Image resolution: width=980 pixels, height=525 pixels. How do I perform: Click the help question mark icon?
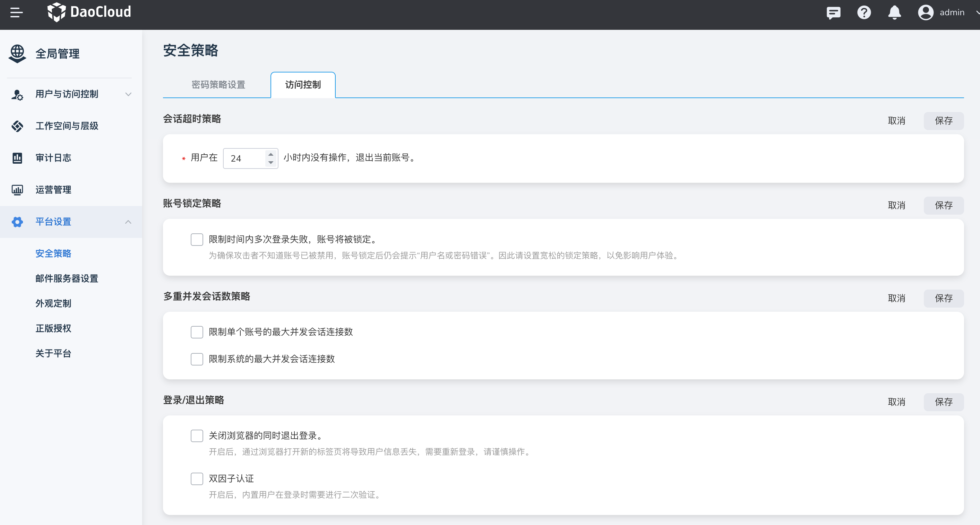click(x=863, y=12)
